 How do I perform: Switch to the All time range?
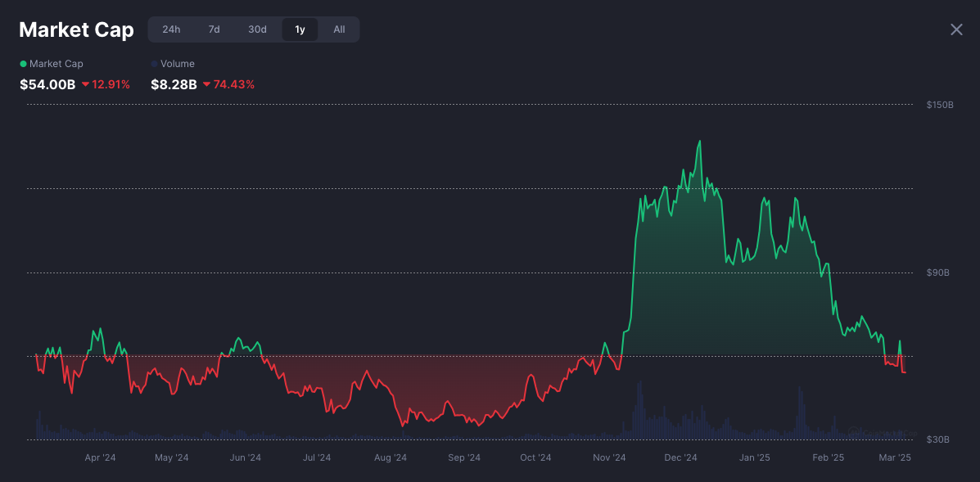339,29
